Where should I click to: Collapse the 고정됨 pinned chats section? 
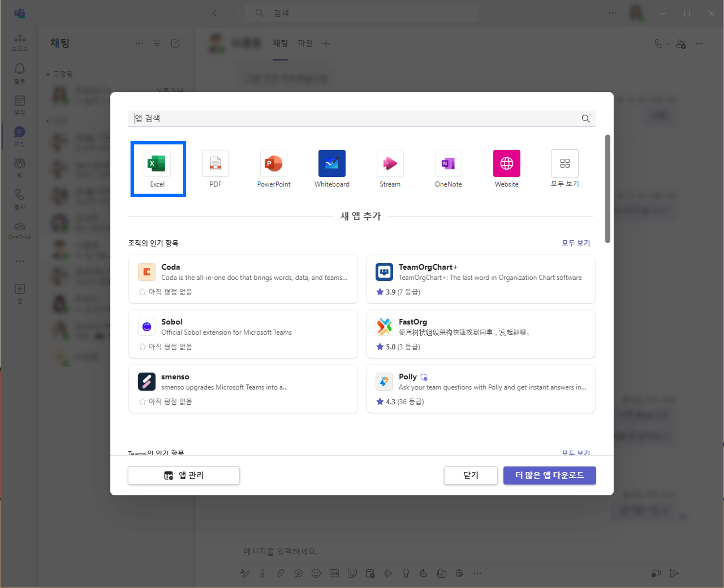coord(48,74)
